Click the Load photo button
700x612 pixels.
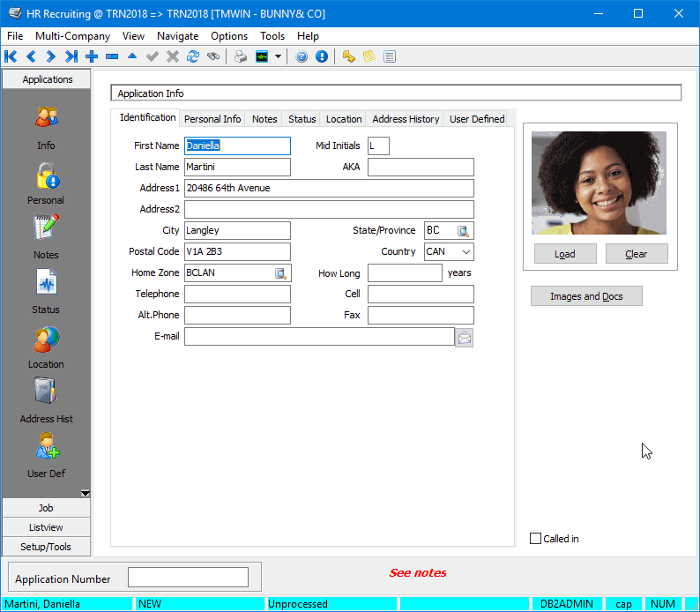[x=565, y=254]
